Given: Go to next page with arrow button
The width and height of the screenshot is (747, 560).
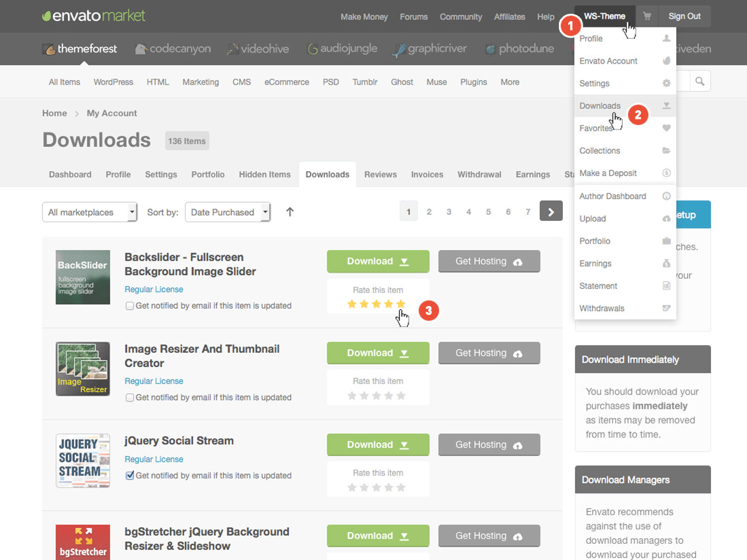Looking at the screenshot, I should [x=551, y=212].
